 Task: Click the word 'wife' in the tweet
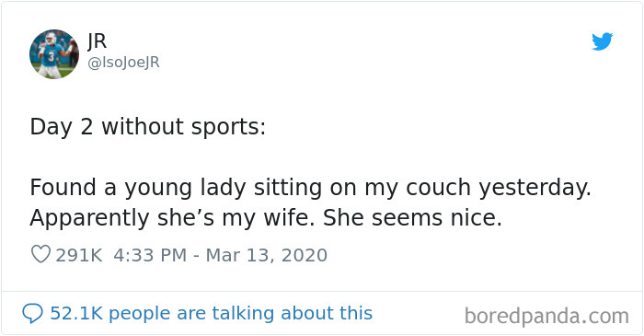tap(287, 217)
